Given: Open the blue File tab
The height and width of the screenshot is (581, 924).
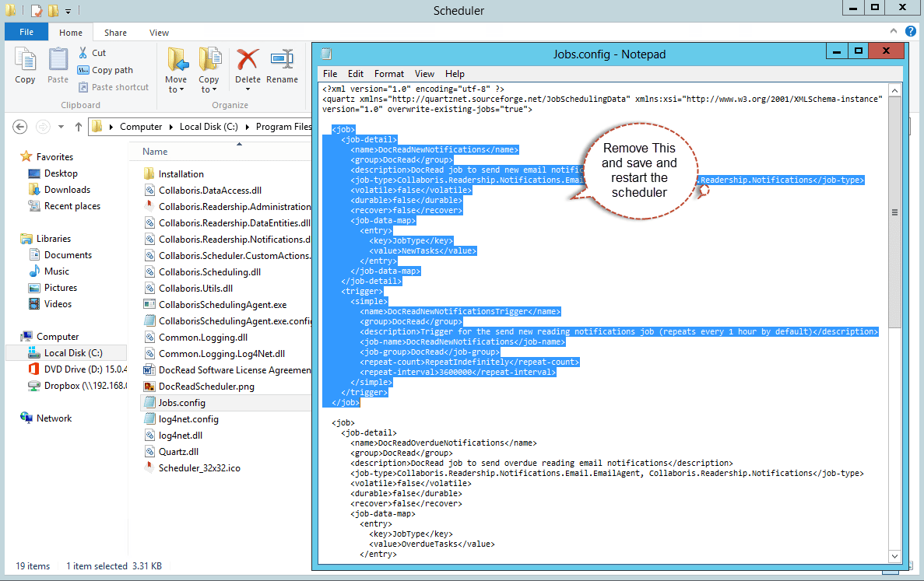Looking at the screenshot, I should pos(26,33).
